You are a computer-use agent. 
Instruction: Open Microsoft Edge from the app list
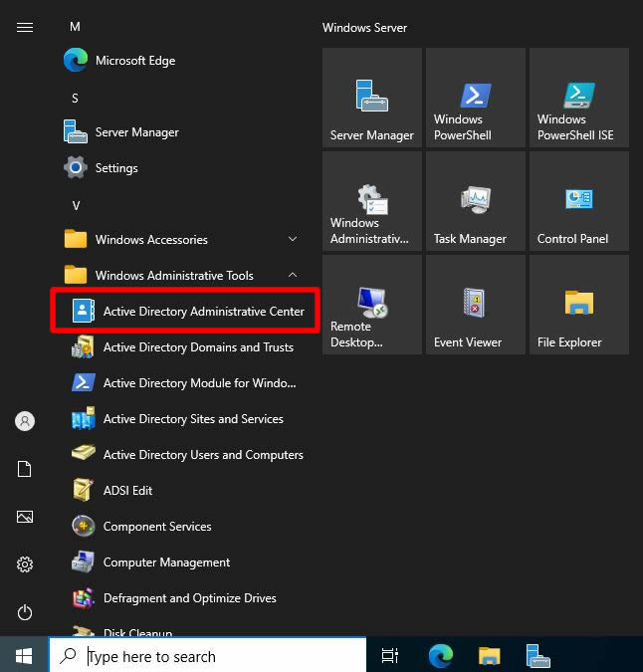coord(183,61)
